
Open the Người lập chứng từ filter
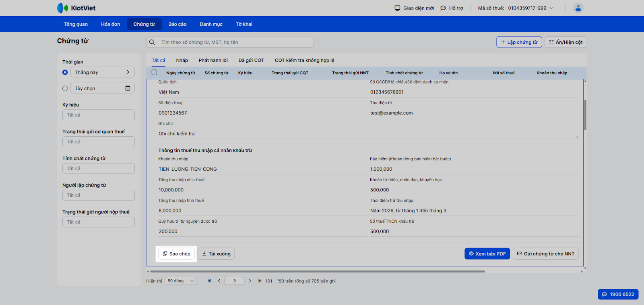[99, 195]
